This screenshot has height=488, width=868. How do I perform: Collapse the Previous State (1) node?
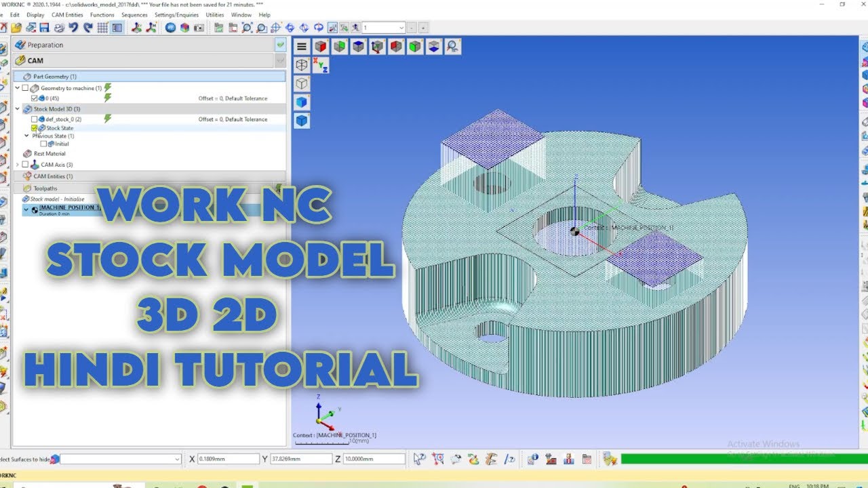coord(26,136)
